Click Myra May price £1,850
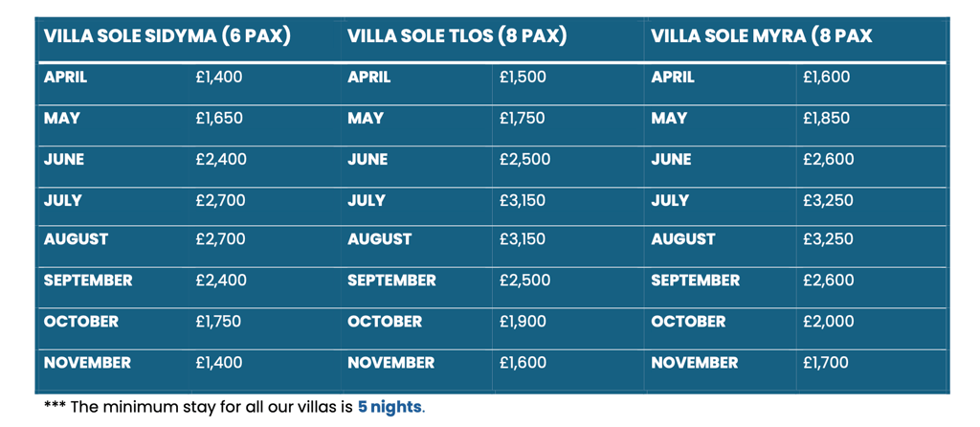The image size is (980, 427). 827,119
